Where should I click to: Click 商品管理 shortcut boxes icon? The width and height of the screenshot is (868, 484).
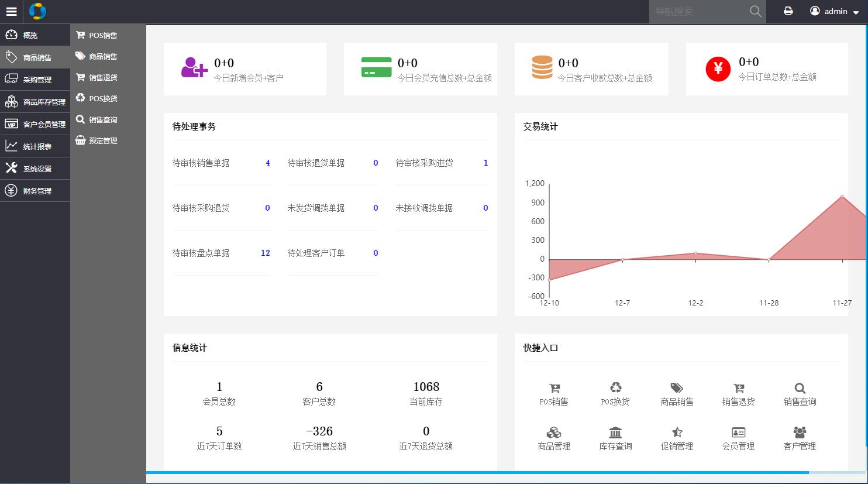point(554,432)
